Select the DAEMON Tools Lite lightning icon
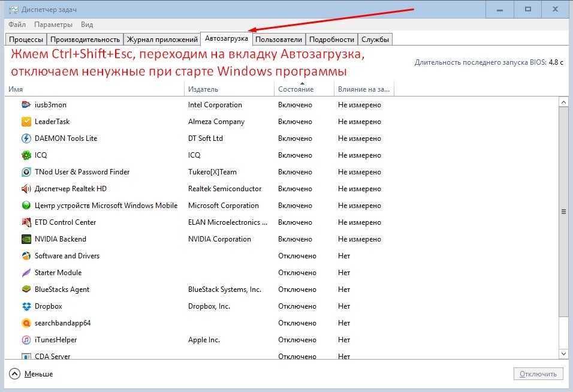Screen dimensions: 573x392 (26, 138)
